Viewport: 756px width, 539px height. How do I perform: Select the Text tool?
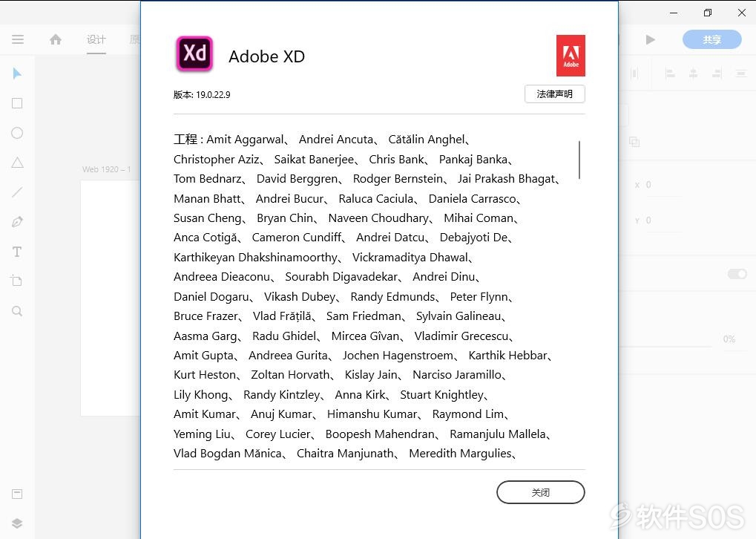17,252
